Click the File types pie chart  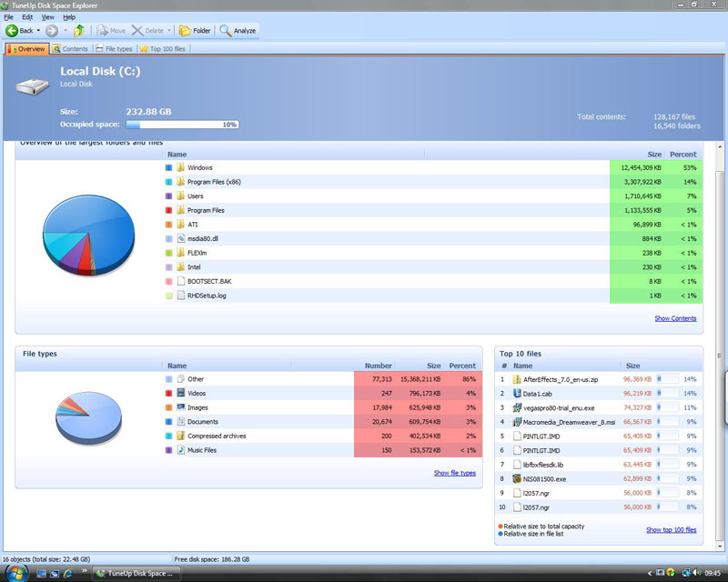pyautogui.click(x=88, y=418)
